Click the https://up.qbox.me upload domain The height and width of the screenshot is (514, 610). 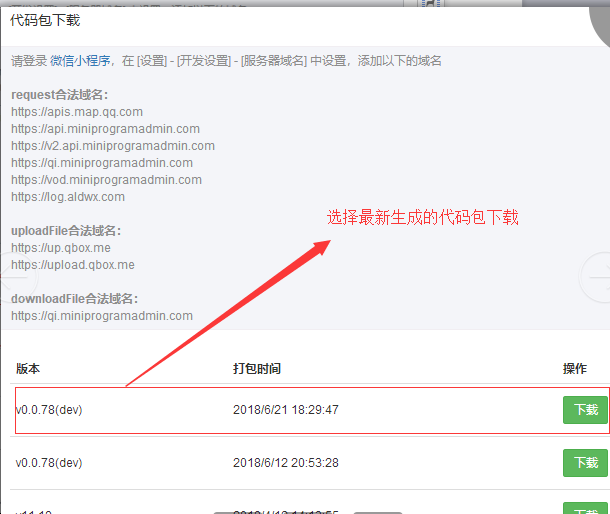(61, 248)
